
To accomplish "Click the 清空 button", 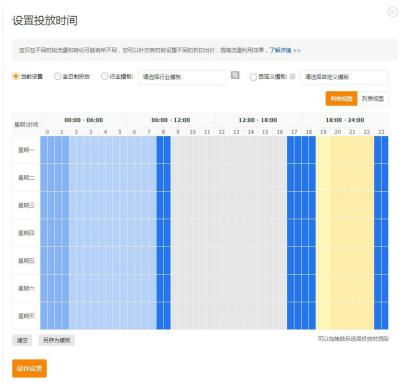I will tap(22, 340).
